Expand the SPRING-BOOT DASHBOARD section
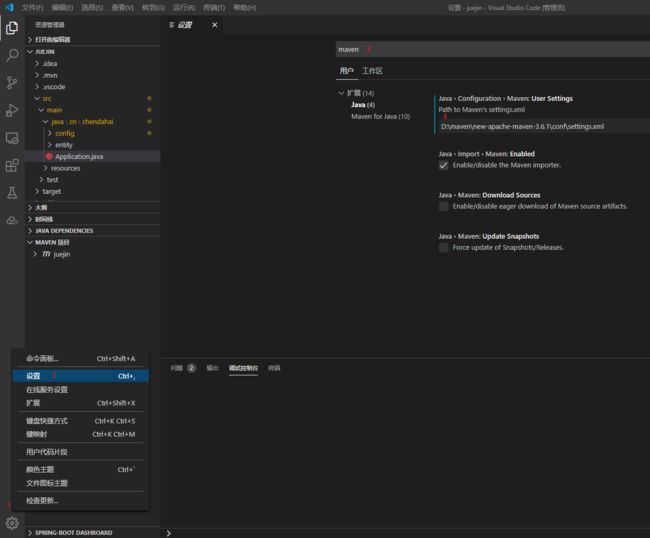This screenshot has width=650, height=538. tap(30, 533)
